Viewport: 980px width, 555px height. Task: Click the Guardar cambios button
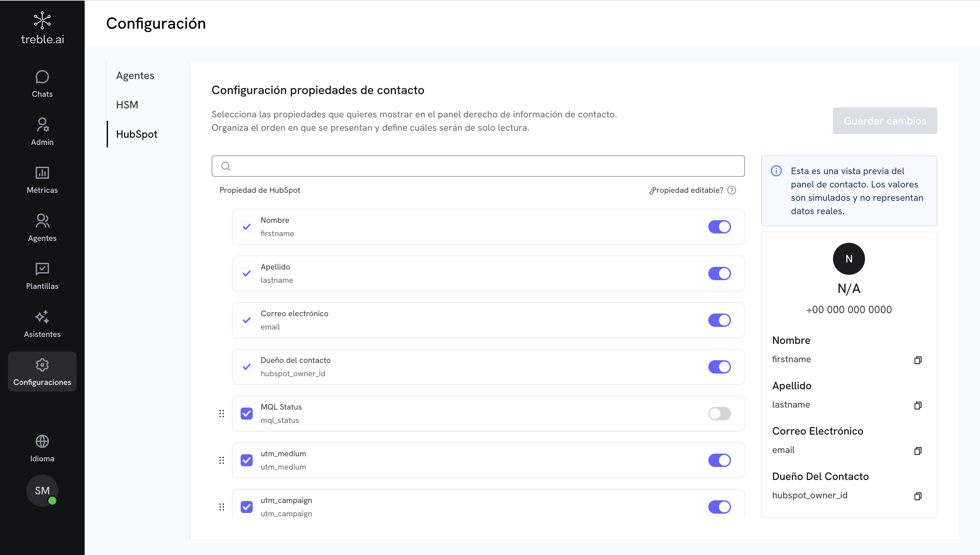[884, 121]
